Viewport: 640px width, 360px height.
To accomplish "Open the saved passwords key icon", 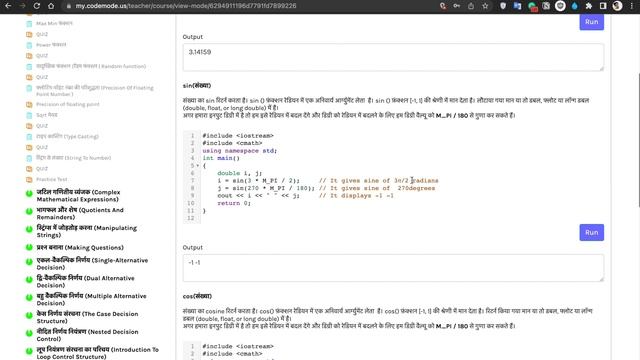I will 457,6.
